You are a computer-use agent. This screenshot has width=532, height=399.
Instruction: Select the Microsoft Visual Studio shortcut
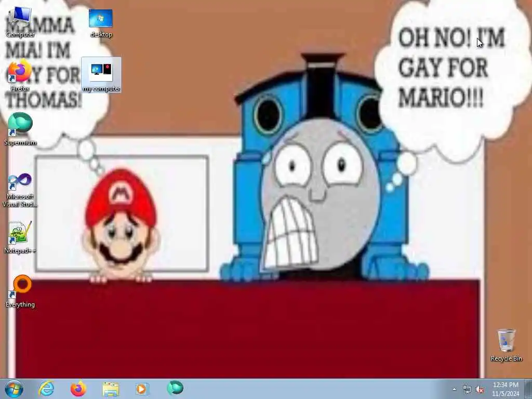pyautogui.click(x=20, y=190)
